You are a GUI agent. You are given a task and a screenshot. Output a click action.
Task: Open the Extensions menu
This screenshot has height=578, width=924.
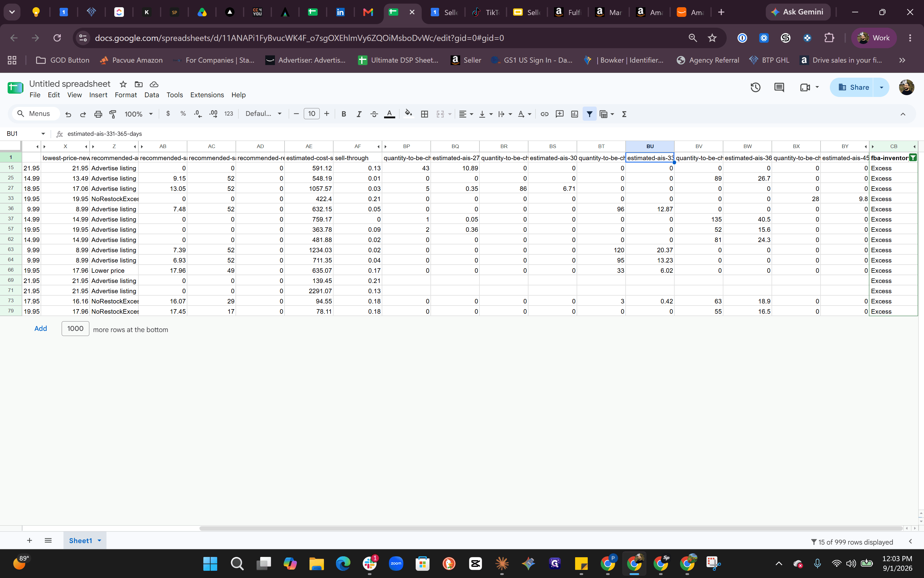click(207, 95)
